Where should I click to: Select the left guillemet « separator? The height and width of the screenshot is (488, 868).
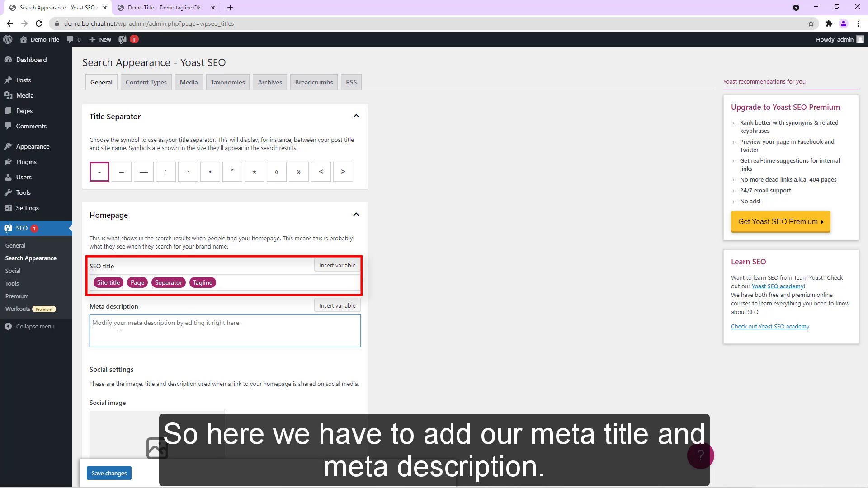pyautogui.click(x=277, y=172)
